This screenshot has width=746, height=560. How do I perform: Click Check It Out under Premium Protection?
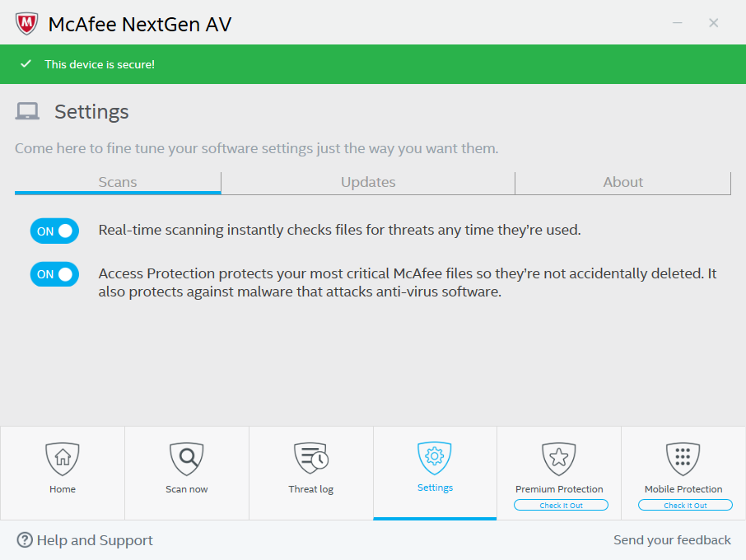click(561, 506)
